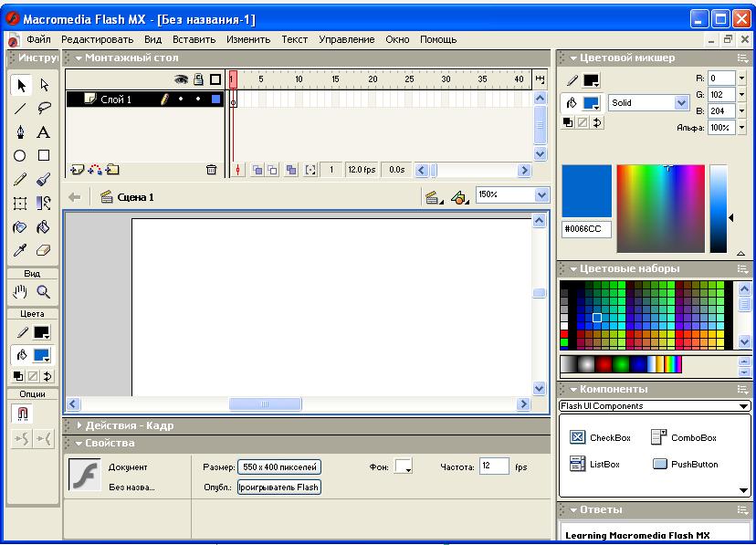Click the ComboBox component

click(683, 437)
